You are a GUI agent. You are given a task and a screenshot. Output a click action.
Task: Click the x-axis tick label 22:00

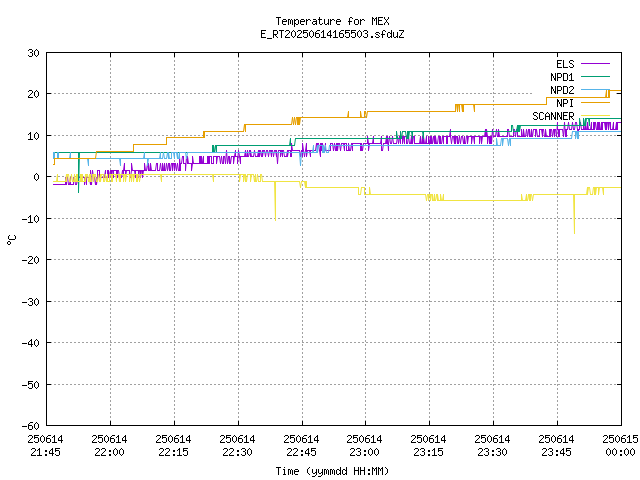109,452
